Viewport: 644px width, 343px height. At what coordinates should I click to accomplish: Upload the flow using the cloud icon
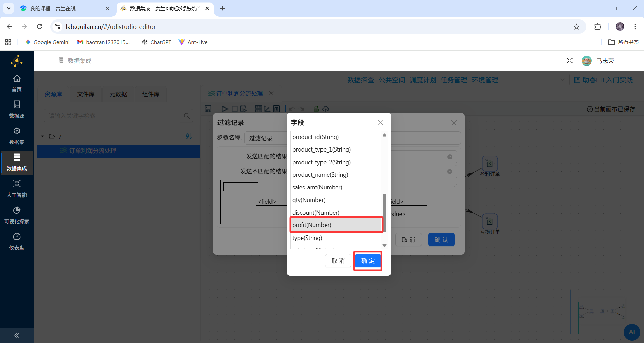[326, 109]
